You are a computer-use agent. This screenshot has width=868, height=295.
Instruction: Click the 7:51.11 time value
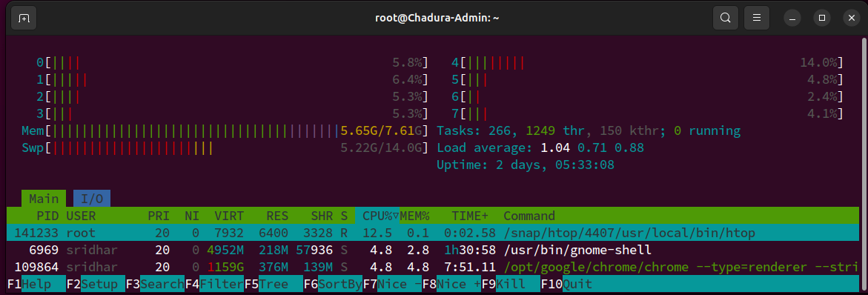470,268
